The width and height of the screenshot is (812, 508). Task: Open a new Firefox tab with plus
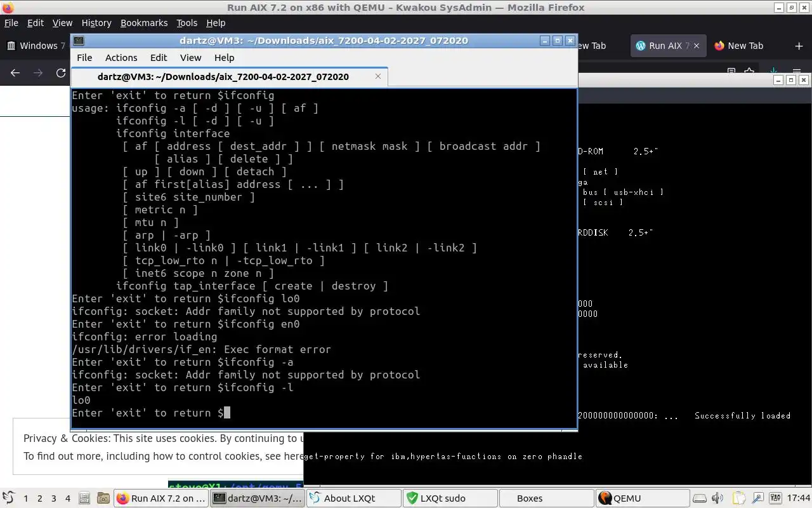[799, 46]
